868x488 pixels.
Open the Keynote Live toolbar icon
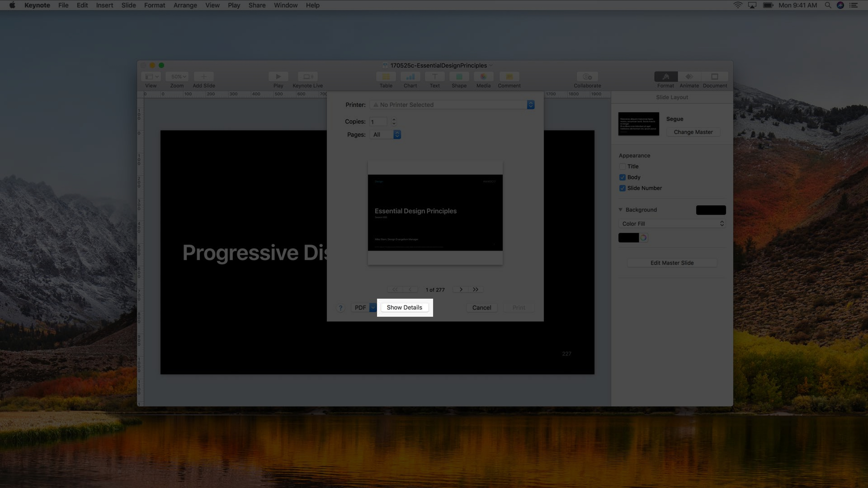307,77
